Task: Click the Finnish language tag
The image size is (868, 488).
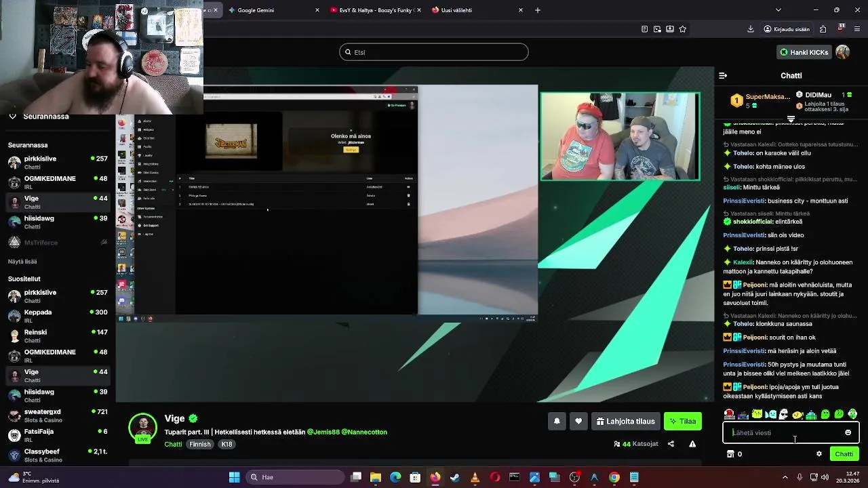Action: [x=199, y=445]
